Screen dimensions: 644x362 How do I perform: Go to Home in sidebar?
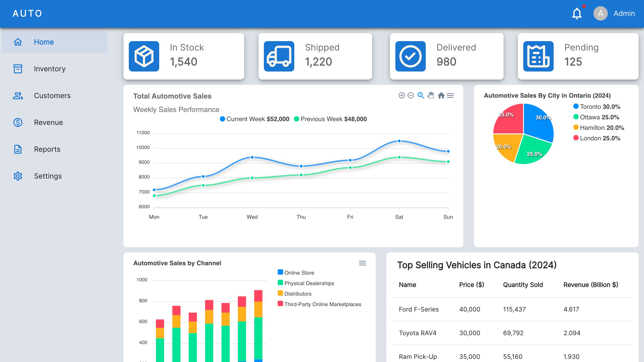point(55,42)
